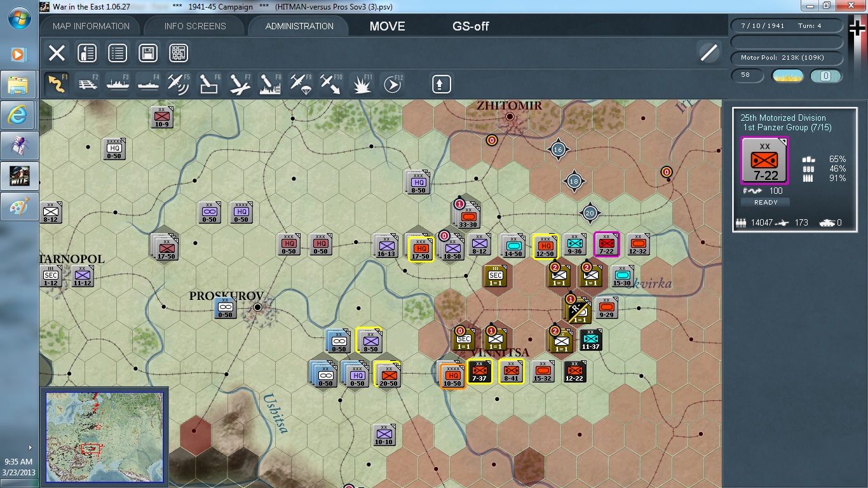Select the 12-22 black motorized unit
Viewport: 868px width, 488px height.
click(574, 372)
